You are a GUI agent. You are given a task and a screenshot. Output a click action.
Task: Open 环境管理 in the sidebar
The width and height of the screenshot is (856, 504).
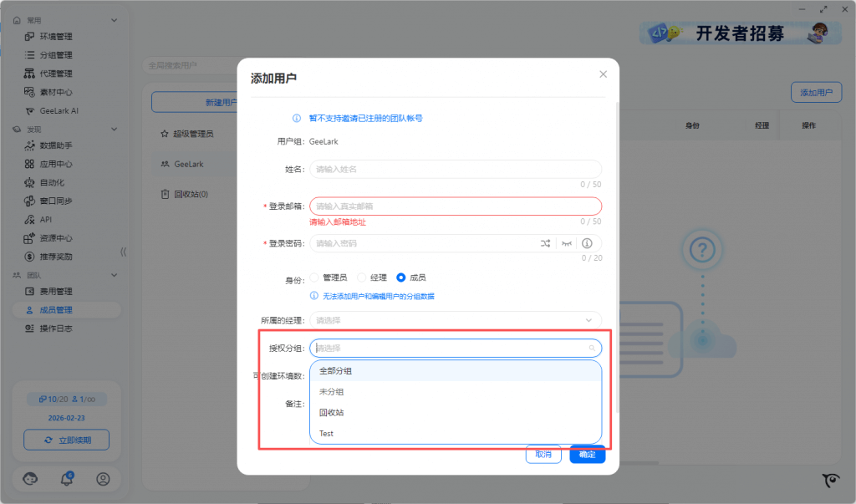click(56, 37)
